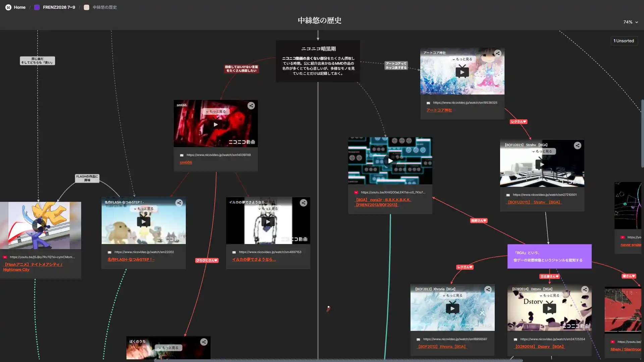Select the purple 「BGA」という note card
This screenshot has width=644, height=362.
(549, 256)
